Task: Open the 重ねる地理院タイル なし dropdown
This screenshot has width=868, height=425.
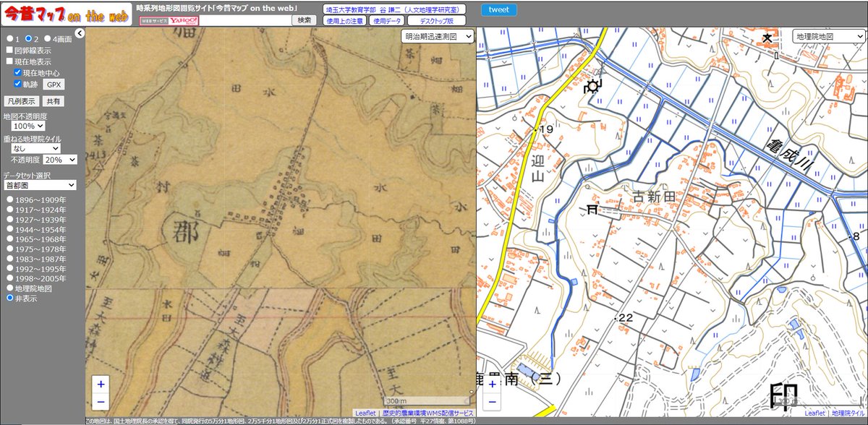Action: pos(35,148)
